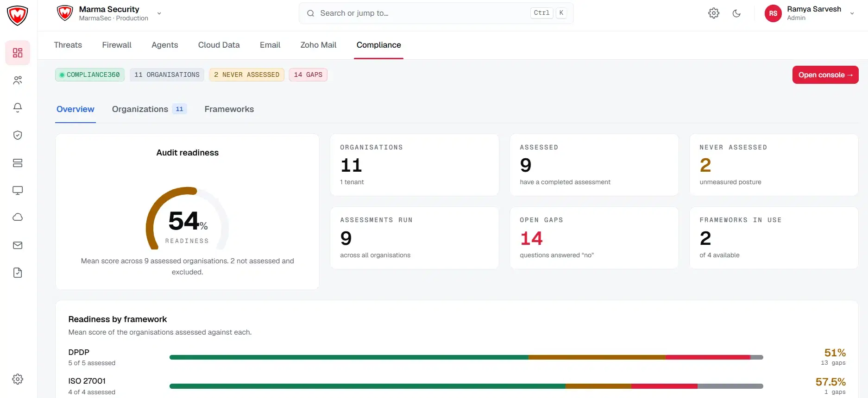
Task: Switch to the Firewall tab
Action: (117, 45)
